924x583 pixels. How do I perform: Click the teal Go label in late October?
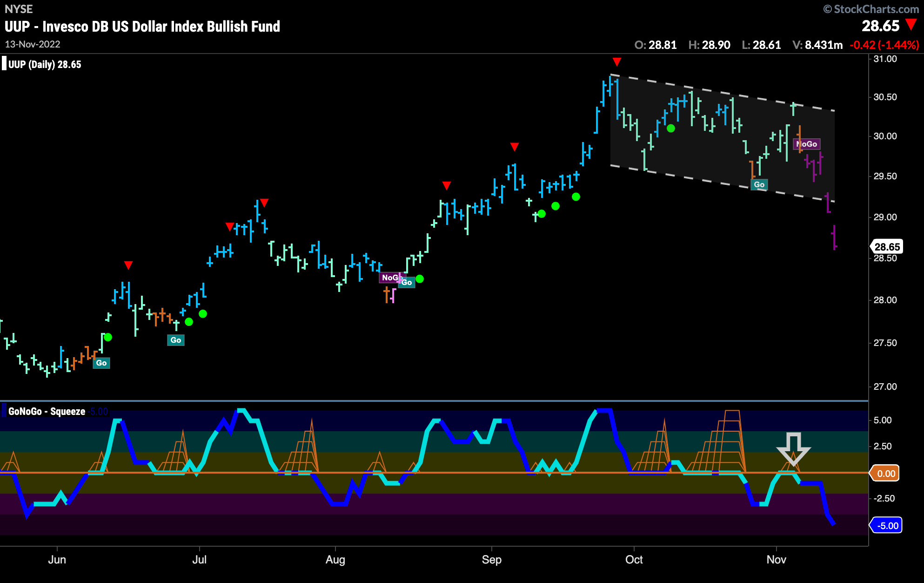[759, 184]
